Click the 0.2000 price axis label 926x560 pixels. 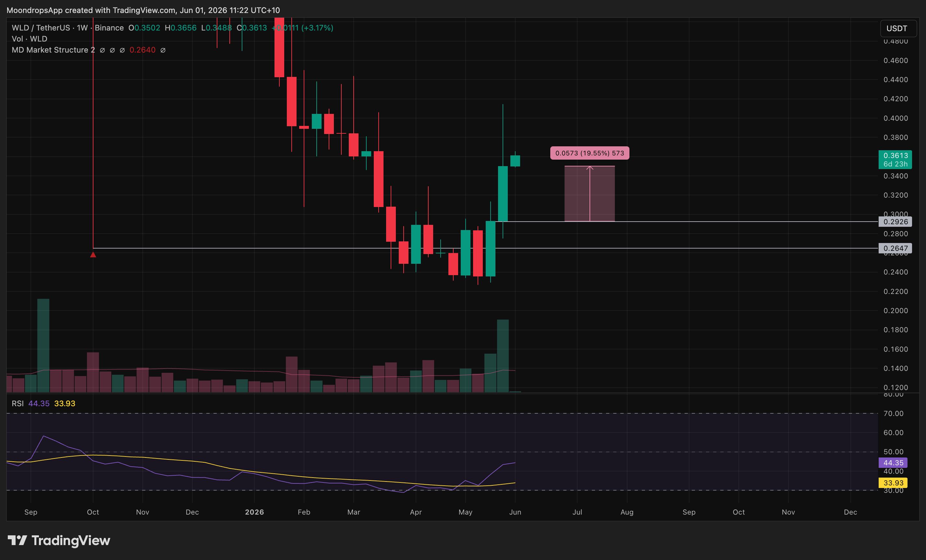tap(896, 311)
